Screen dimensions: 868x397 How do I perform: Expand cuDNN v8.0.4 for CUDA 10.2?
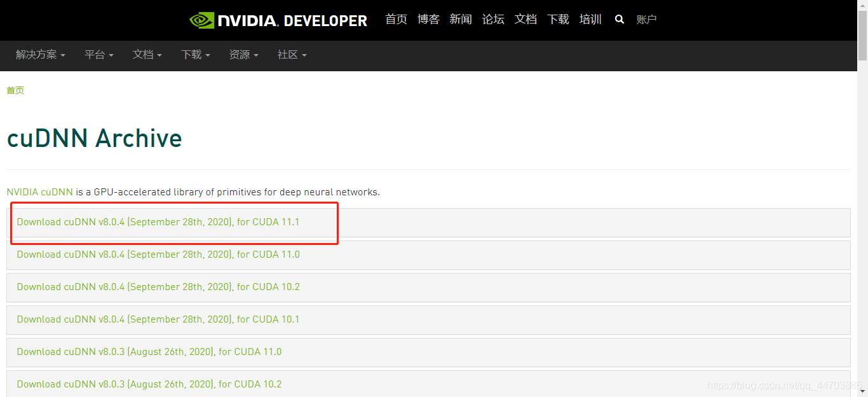coord(158,287)
